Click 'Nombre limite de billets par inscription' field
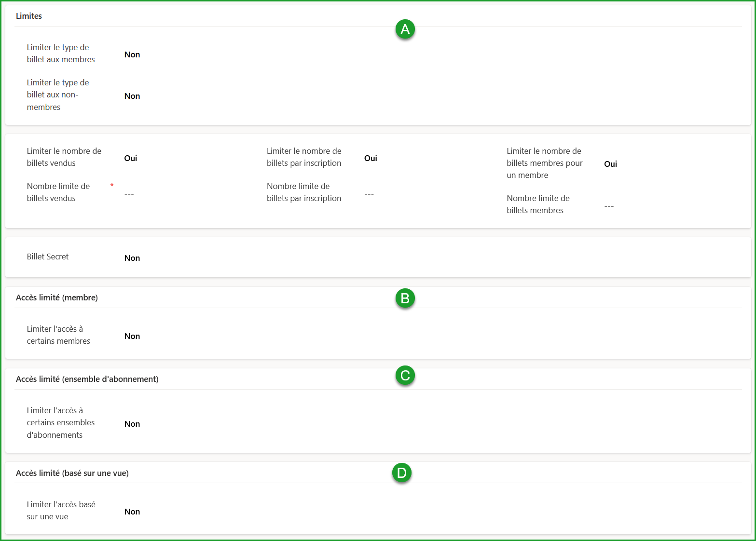Viewport: 756px width, 541px height. pyautogui.click(x=369, y=194)
